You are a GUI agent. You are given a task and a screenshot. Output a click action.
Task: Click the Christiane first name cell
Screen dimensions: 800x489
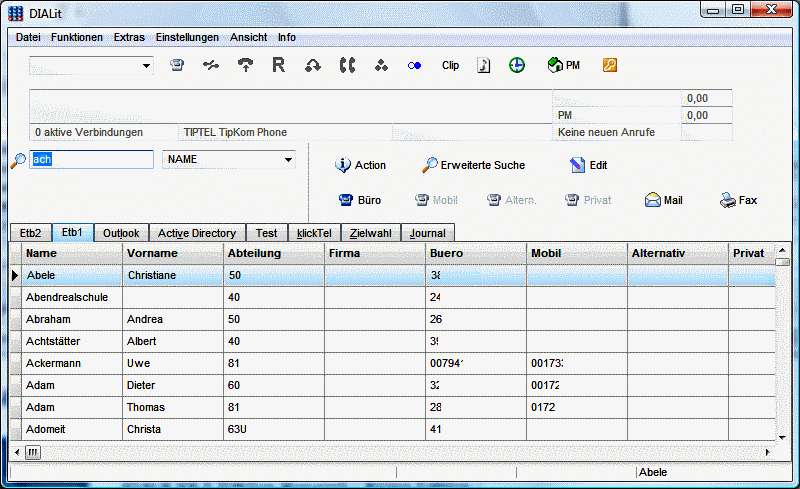click(x=172, y=275)
